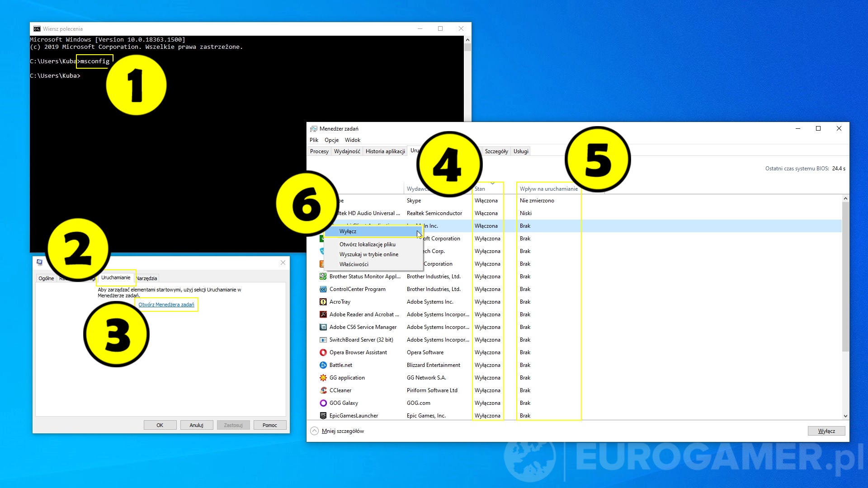Viewport: 868px width, 488px height.
Task: Click Pomoc in the msconfig dialog
Action: pos(270,425)
